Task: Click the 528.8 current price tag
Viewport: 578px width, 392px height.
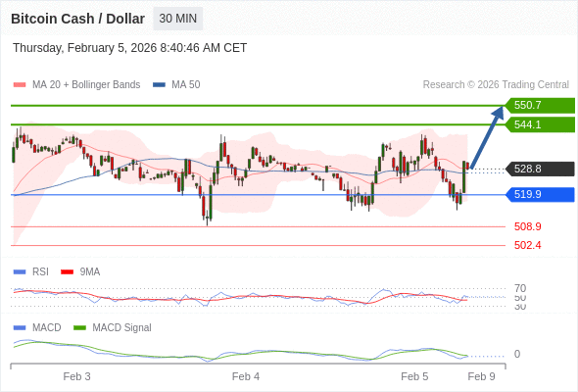Action: coord(540,169)
